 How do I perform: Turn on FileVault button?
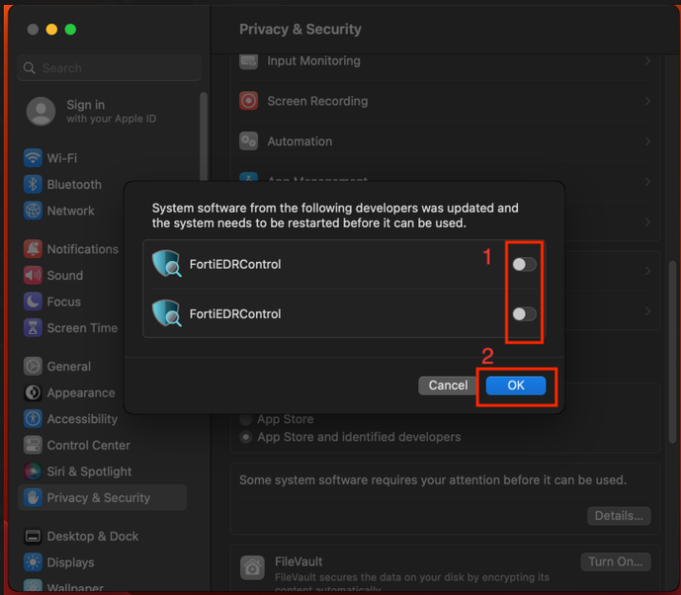[x=615, y=562]
